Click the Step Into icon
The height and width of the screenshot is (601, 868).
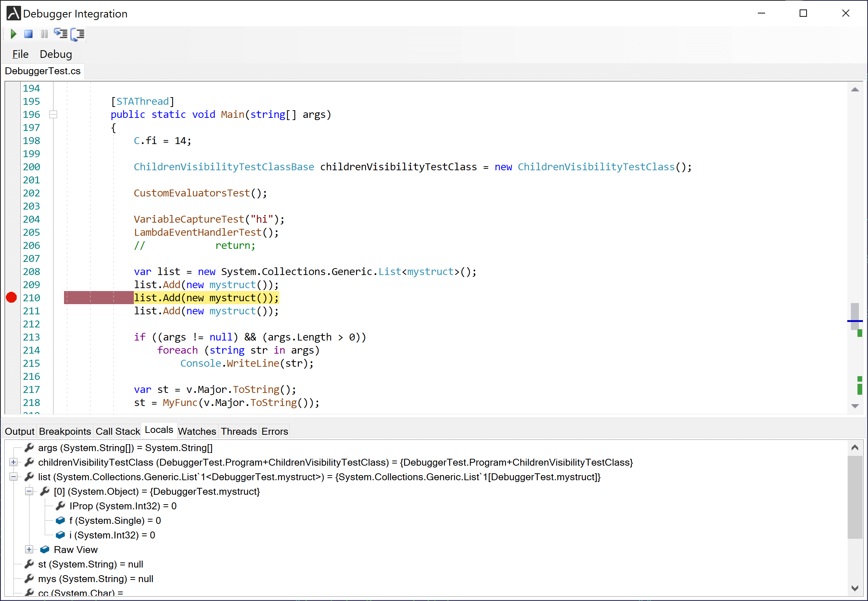61,34
